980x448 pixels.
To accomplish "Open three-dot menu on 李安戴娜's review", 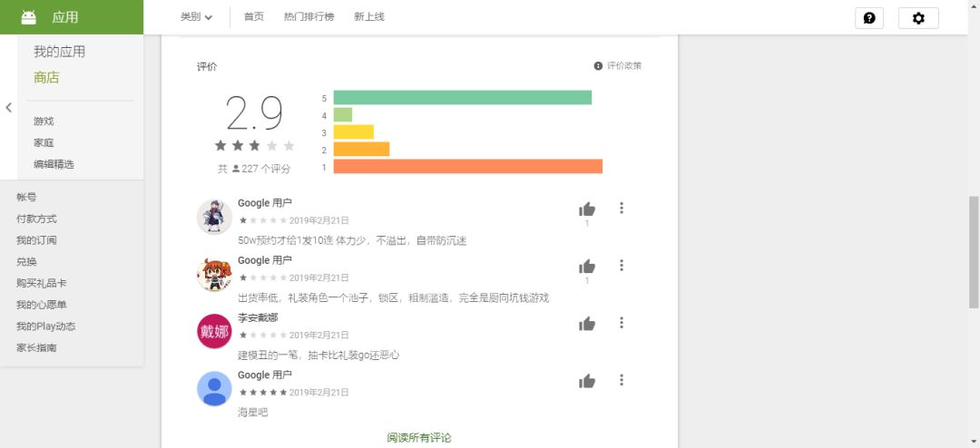I will click(622, 323).
